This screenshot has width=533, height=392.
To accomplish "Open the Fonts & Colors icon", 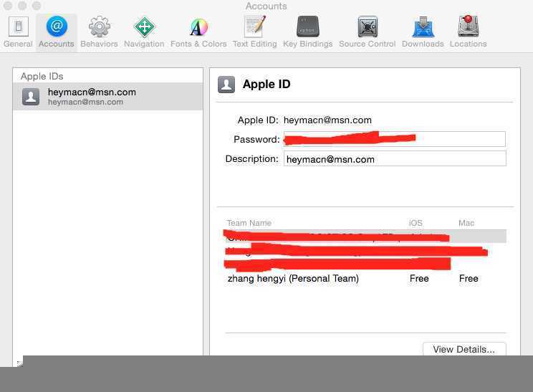I will point(198,27).
